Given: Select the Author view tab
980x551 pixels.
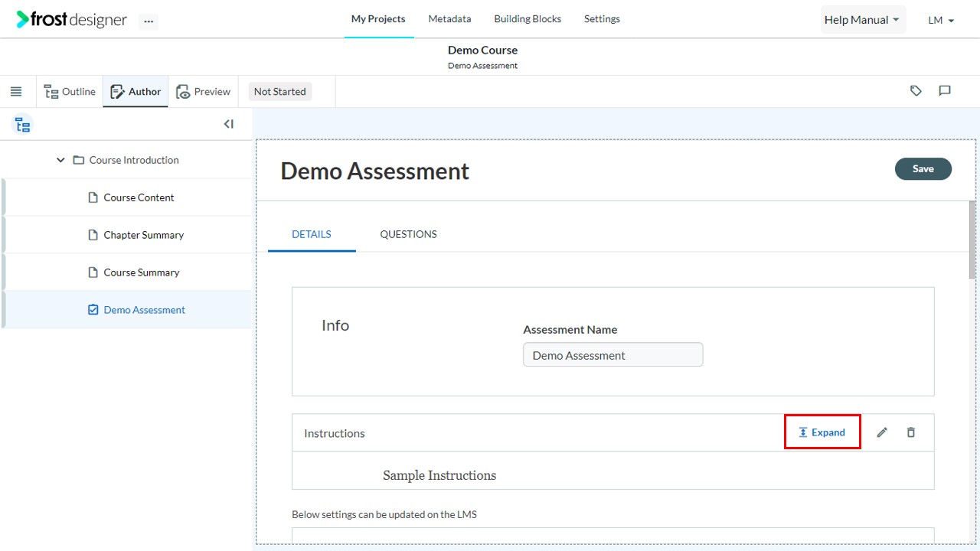Looking at the screenshot, I should click(x=136, y=92).
